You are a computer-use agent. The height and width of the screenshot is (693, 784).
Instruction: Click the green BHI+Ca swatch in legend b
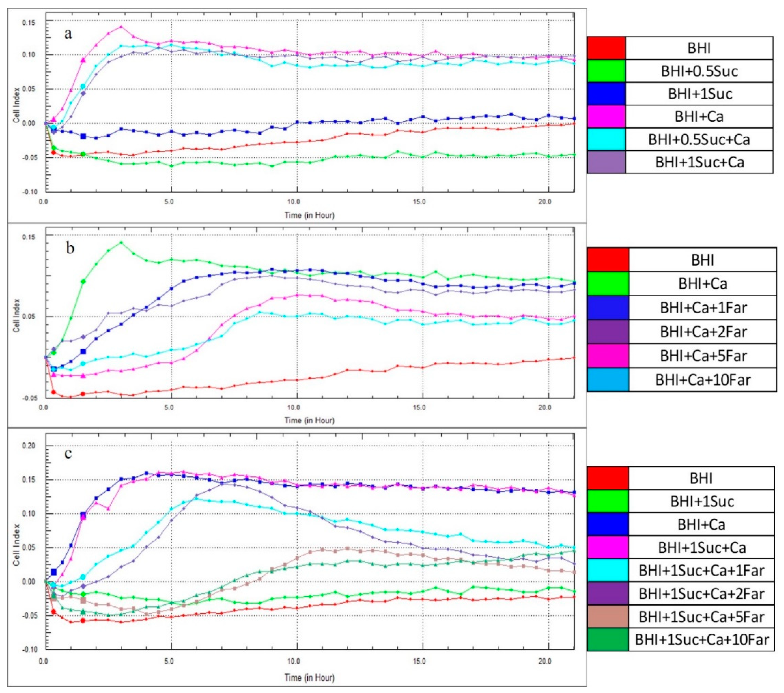pyautogui.click(x=608, y=284)
